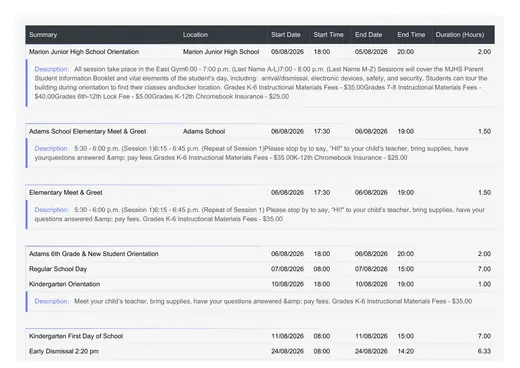This screenshot has height=368, width=520.
Task: Click the End Date column header
Action: pyautogui.click(x=368, y=35)
